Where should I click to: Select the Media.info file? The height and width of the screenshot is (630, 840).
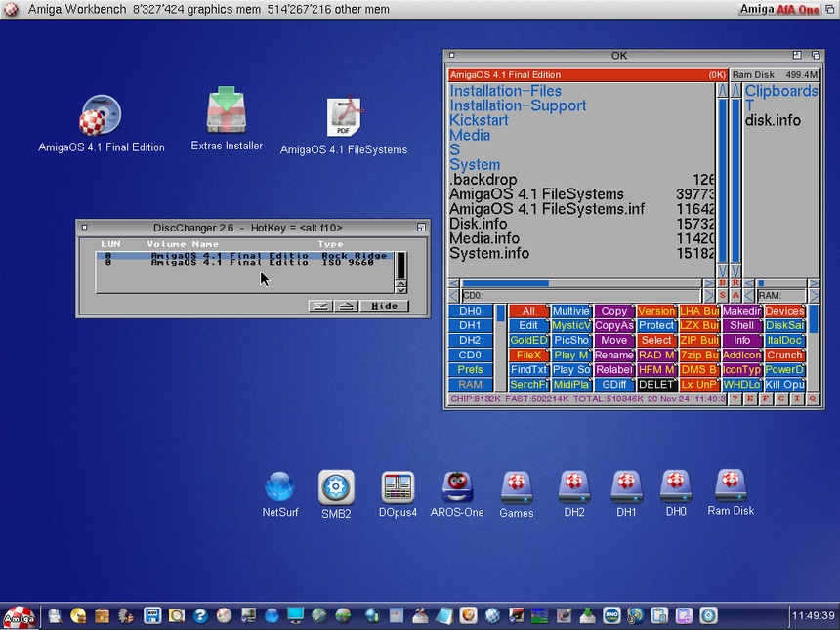click(x=484, y=238)
